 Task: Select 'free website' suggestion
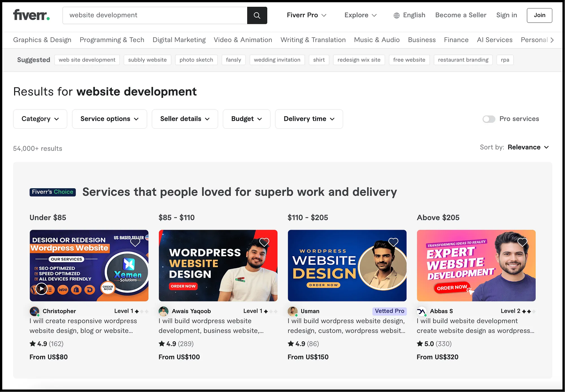tap(409, 60)
